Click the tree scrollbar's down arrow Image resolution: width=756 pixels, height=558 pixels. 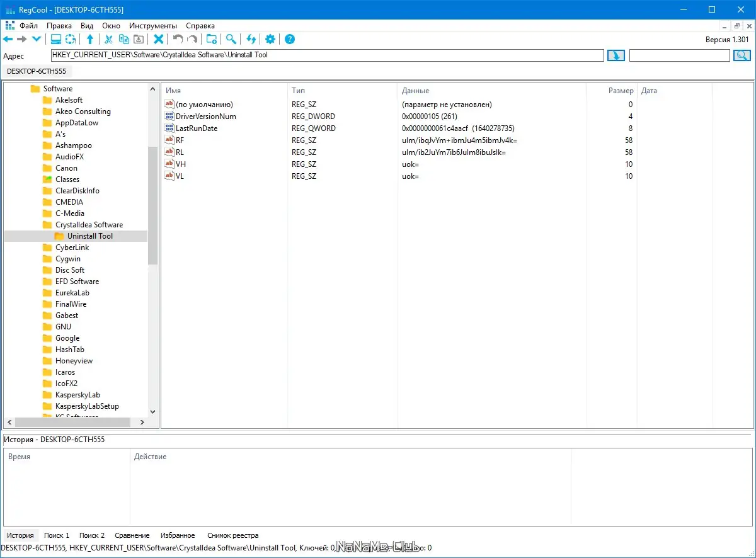tap(152, 411)
